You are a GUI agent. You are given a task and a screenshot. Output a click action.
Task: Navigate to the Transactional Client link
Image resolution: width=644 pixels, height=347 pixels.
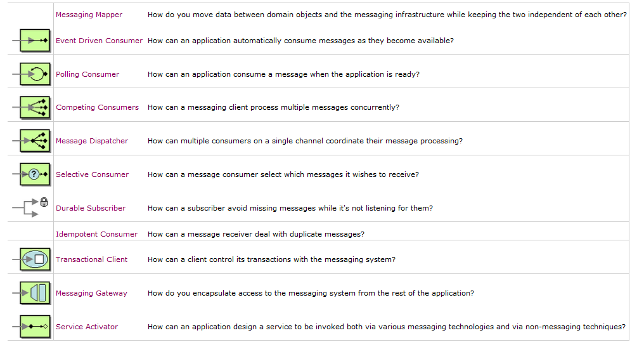[91, 259]
